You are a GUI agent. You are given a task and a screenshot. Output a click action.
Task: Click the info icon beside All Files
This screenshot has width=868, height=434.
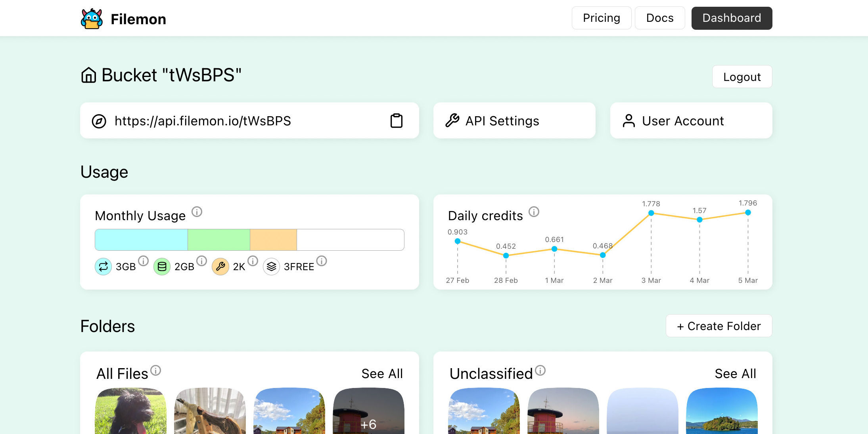(x=156, y=371)
